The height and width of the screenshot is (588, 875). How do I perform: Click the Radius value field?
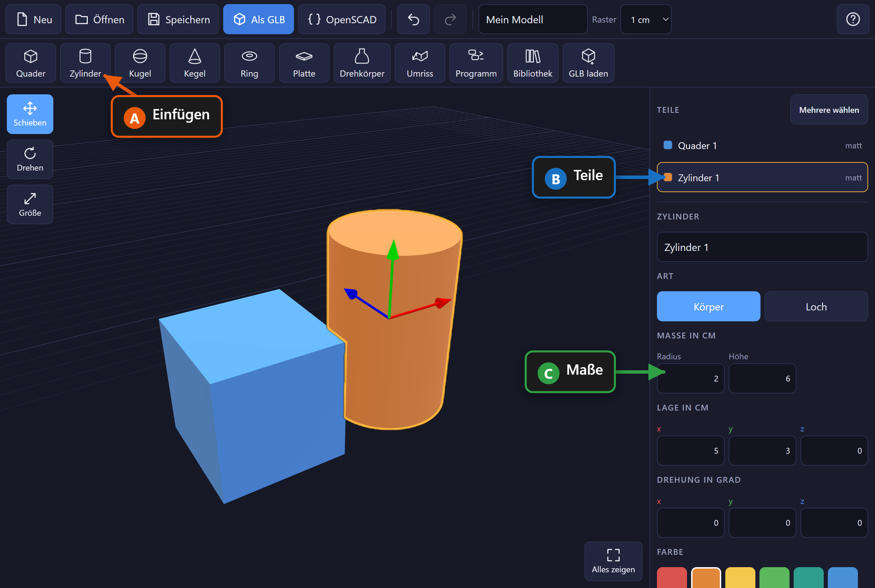coord(690,378)
